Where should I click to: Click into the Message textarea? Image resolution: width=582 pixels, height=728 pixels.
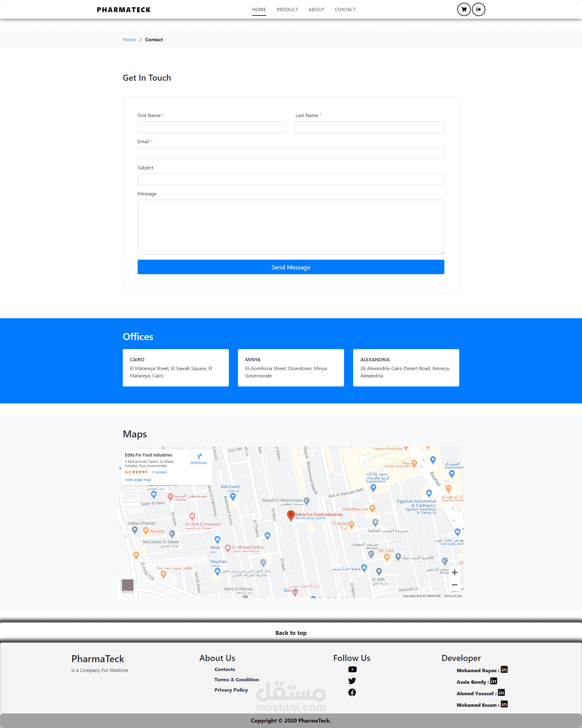point(291,227)
